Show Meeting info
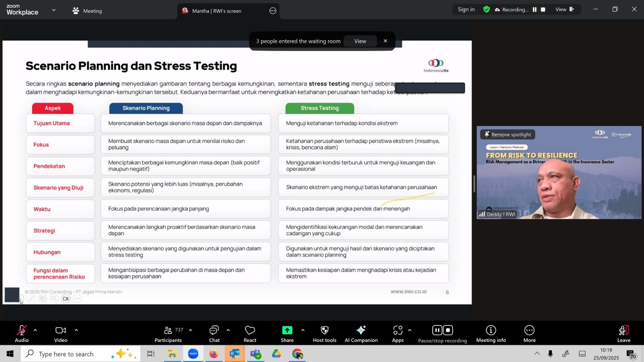Viewport: 644px width, 362px height. [x=491, y=333]
